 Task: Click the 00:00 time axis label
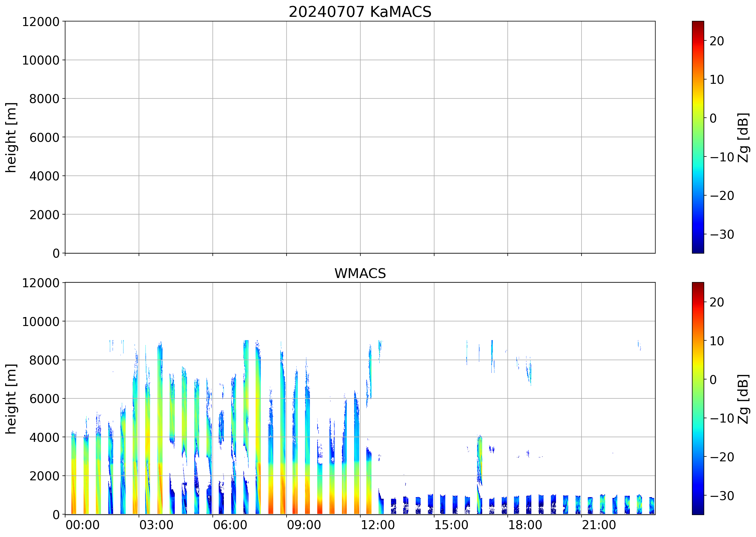tap(82, 525)
